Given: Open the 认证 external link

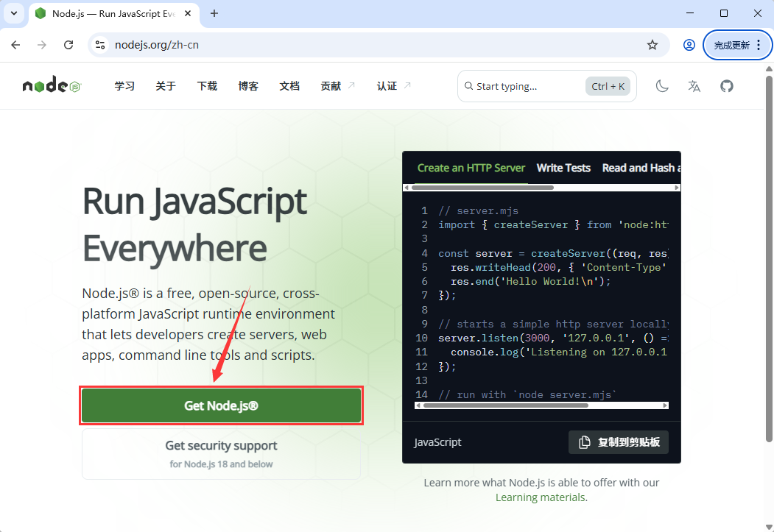Looking at the screenshot, I should click(x=393, y=86).
